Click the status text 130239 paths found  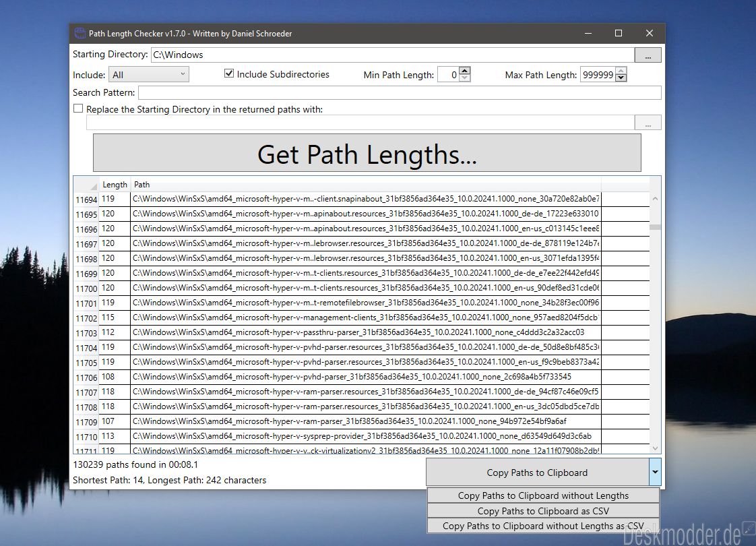(x=135, y=464)
